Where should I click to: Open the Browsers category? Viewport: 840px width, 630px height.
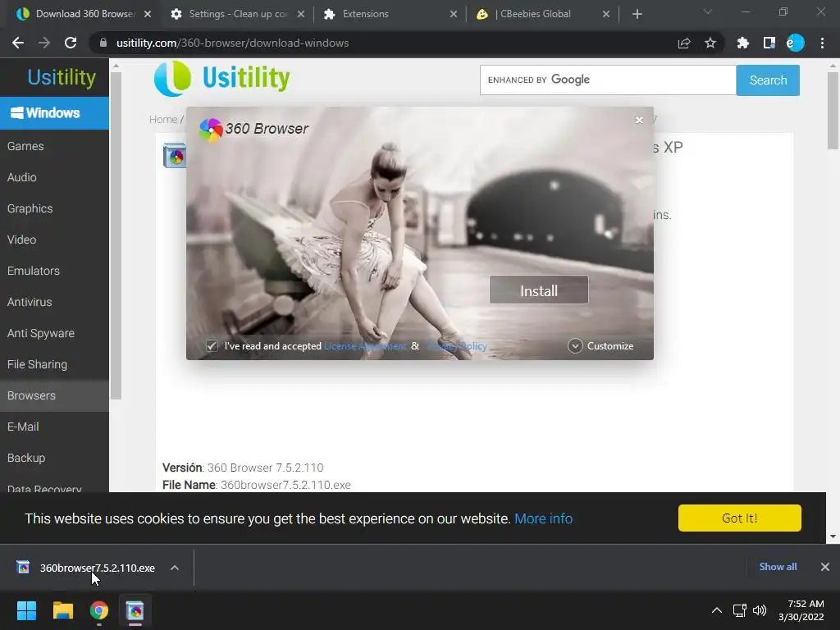54,395
